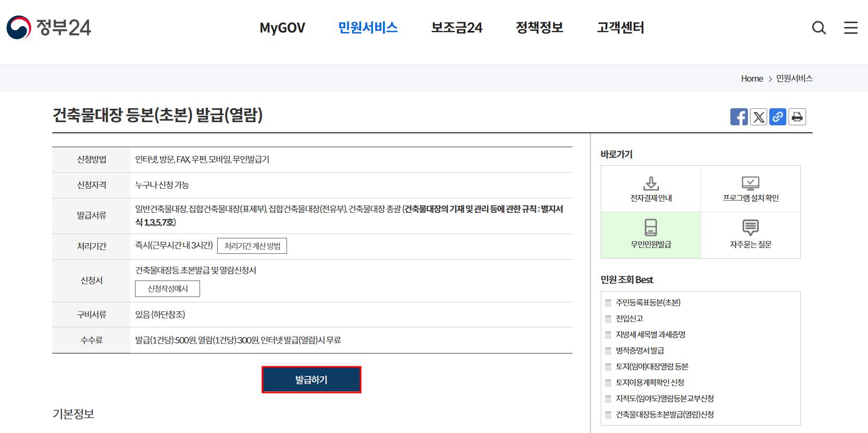Viewport: 868px width, 433px height.
Task: Open the MyGOV menu
Action: click(282, 28)
